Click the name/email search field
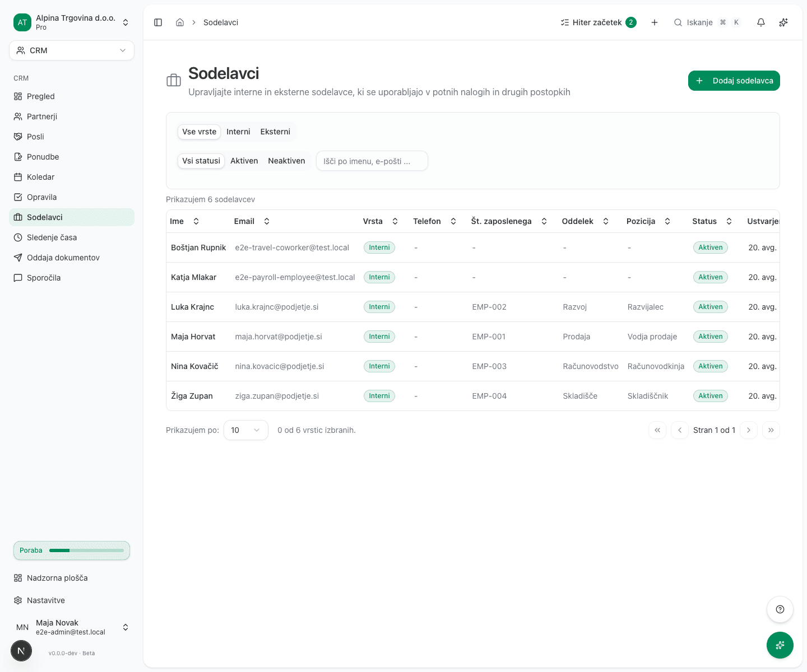This screenshot has height=672, width=807. [372, 161]
